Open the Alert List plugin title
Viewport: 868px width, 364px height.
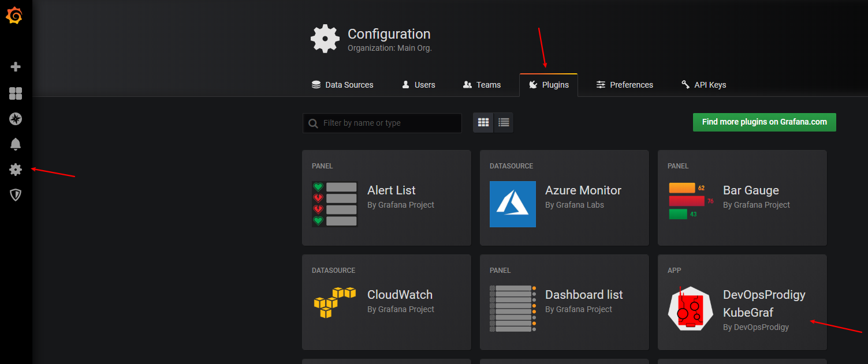(392, 190)
